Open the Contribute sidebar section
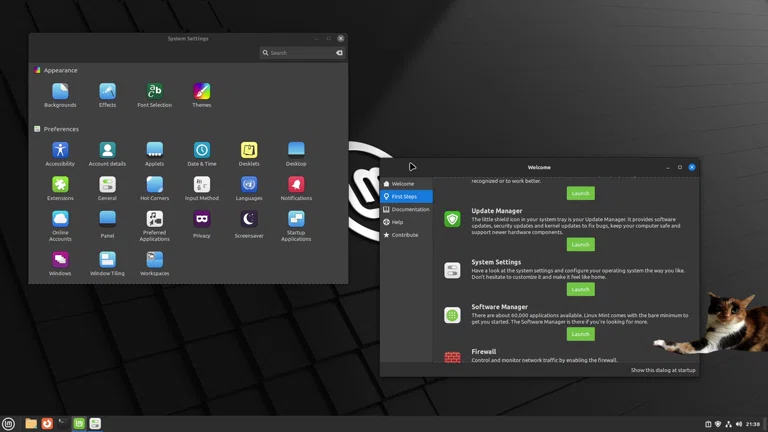The image size is (768, 432). [406, 235]
